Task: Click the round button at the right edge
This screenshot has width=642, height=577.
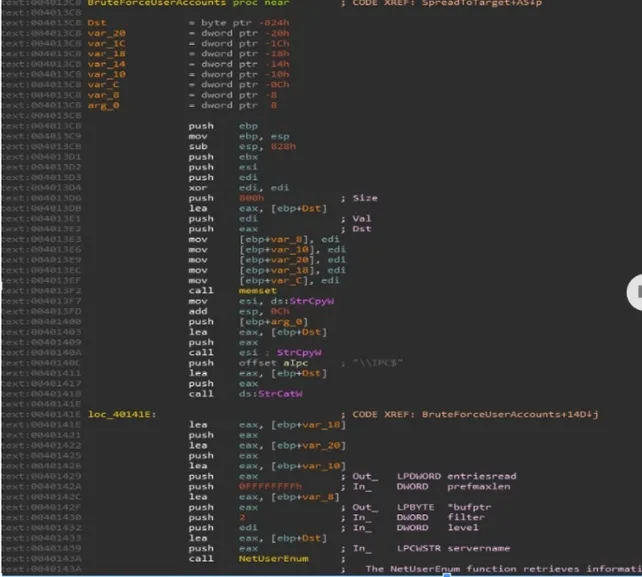Action: 635,292
